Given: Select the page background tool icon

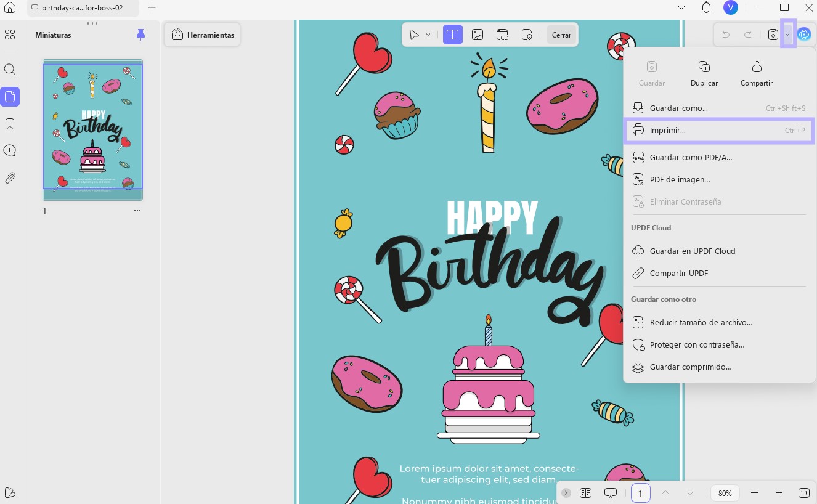Looking at the screenshot, I should (527, 35).
